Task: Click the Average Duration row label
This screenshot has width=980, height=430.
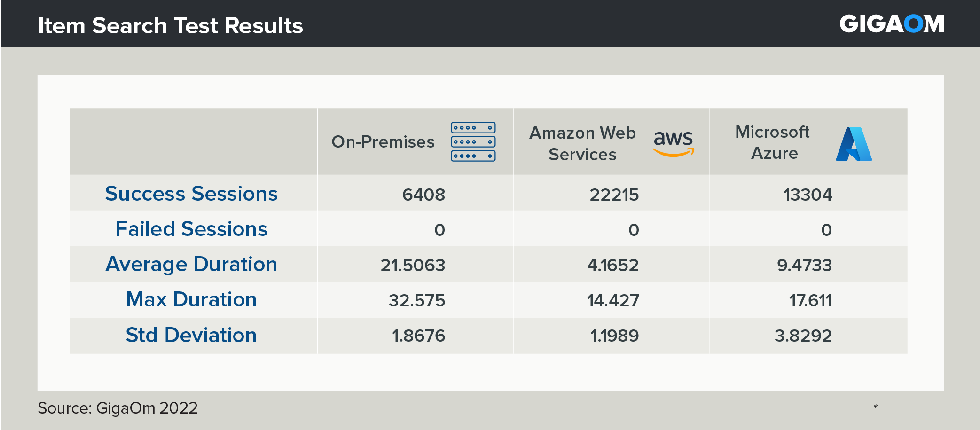Action: click(x=191, y=265)
